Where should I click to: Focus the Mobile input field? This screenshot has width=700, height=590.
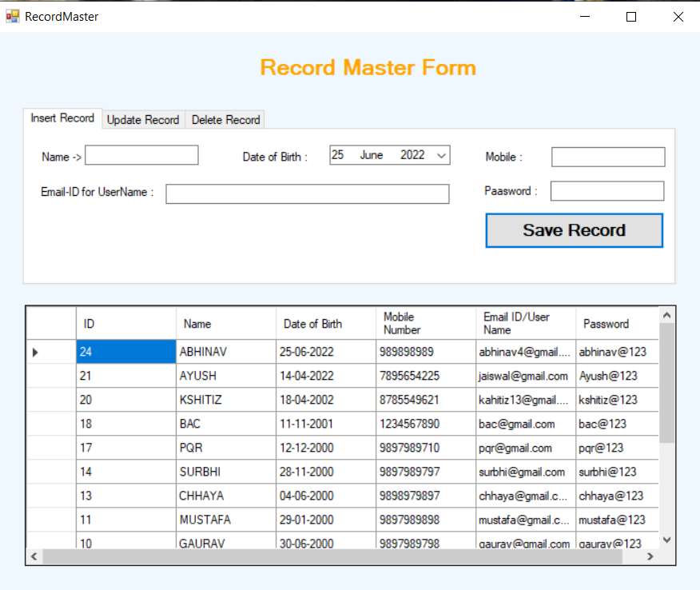[x=608, y=157]
